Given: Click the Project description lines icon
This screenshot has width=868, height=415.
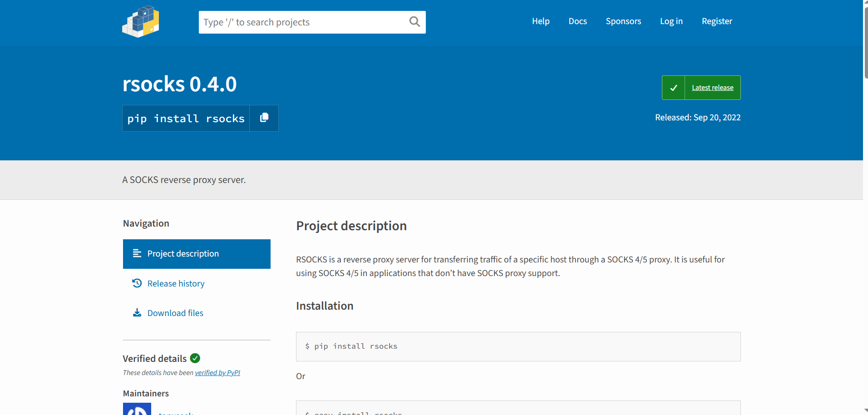Looking at the screenshot, I should (137, 253).
